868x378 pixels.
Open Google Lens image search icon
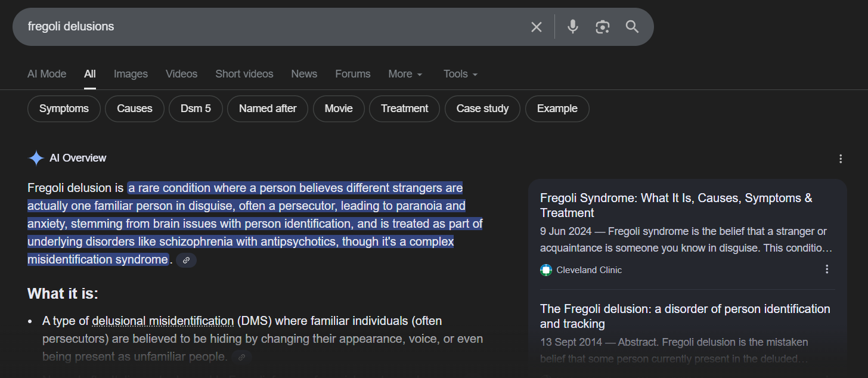603,27
